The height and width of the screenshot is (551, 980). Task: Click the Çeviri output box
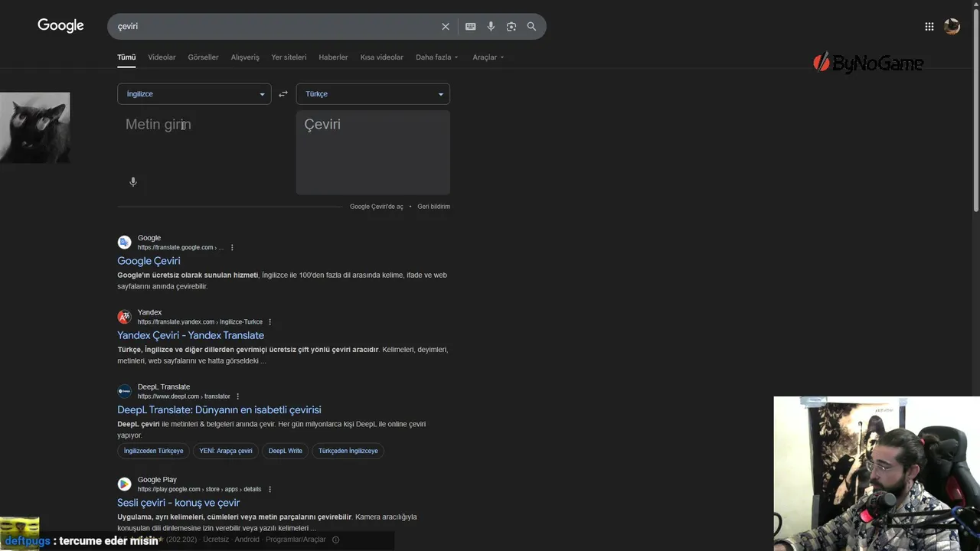373,152
